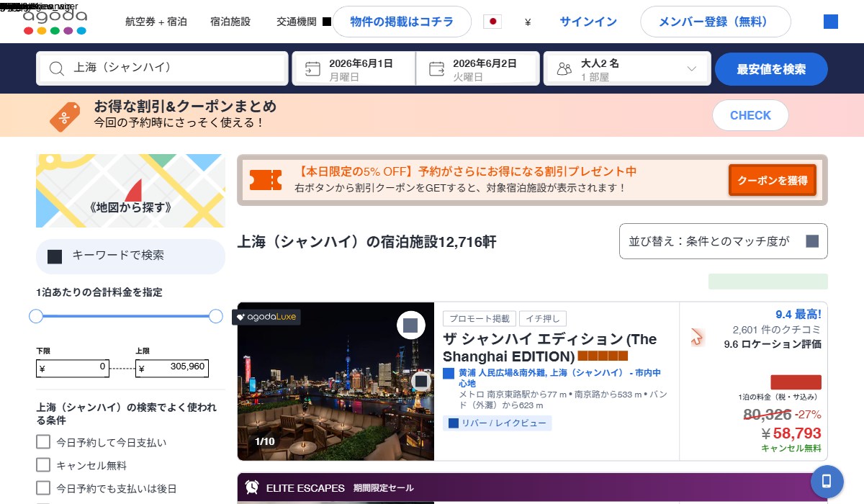Click the 上限 maximum price input 305,960

tap(172, 368)
